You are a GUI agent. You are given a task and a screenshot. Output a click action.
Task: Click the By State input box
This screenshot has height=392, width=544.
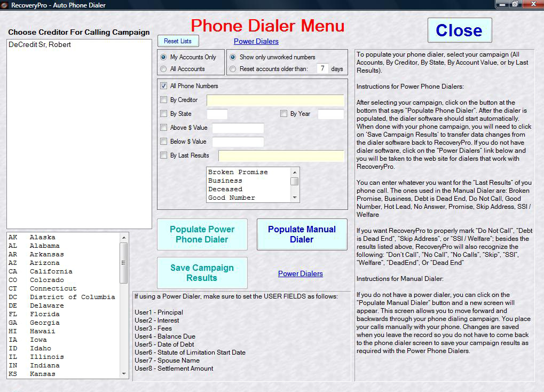coord(217,114)
